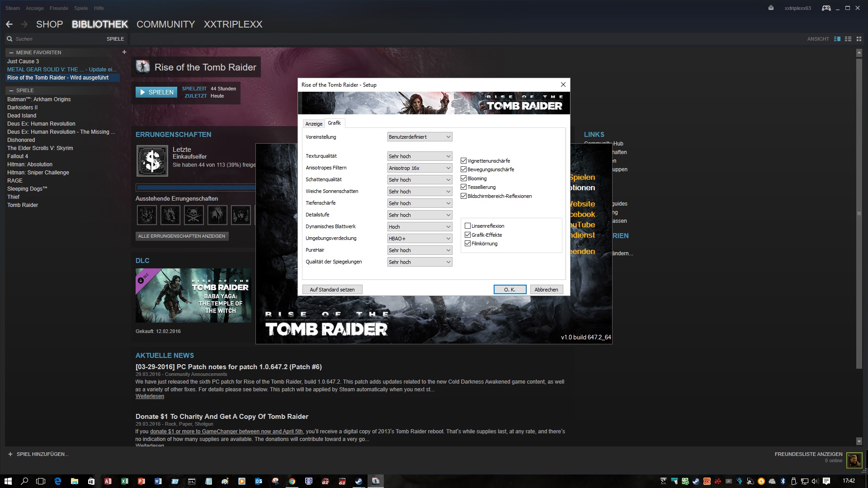Open Google Chrome in the taskbar
The width and height of the screenshot is (868, 488).
[292, 481]
